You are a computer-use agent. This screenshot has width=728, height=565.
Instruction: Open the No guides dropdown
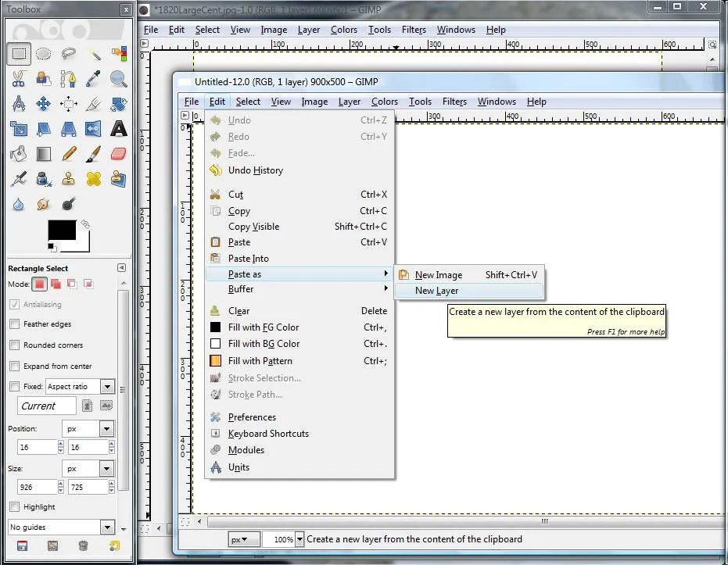pyautogui.click(x=107, y=527)
